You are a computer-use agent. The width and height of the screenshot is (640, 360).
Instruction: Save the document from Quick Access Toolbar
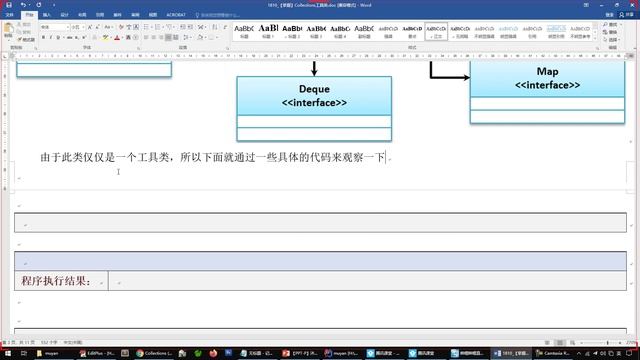coord(9,5)
